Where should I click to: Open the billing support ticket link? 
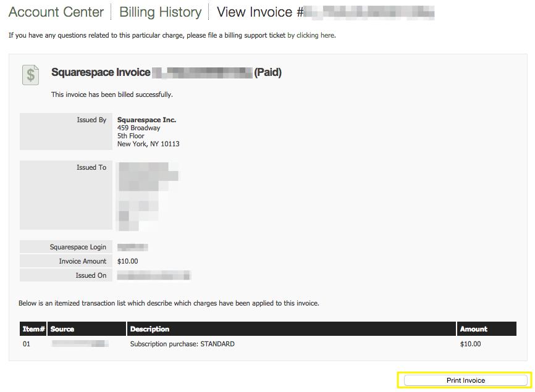(311, 35)
